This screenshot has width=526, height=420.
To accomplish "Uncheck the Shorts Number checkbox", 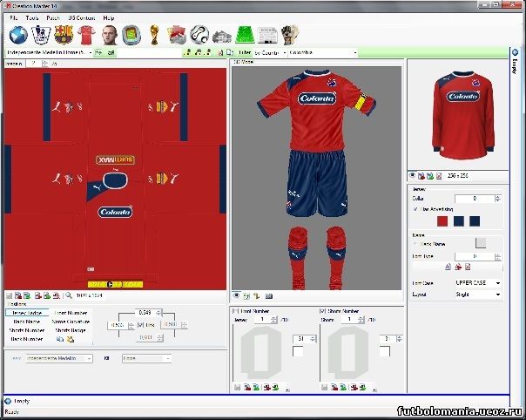I will (x=323, y=311).
